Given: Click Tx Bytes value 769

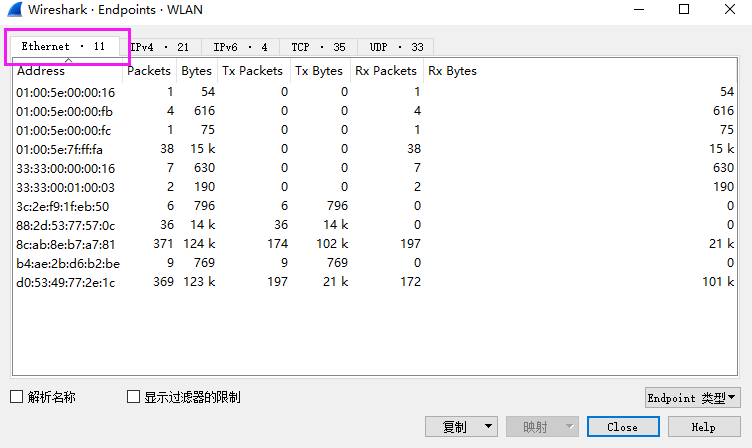Looking at the screenshot, I should click(337, 262).
